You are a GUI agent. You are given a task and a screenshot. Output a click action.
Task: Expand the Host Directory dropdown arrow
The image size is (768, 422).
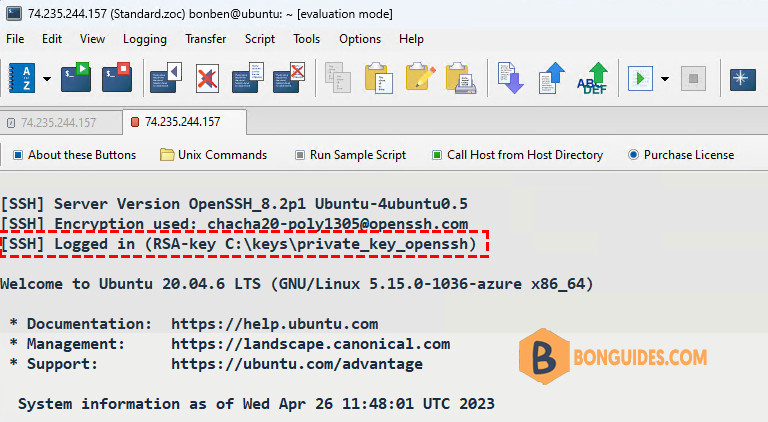(47, 78)
